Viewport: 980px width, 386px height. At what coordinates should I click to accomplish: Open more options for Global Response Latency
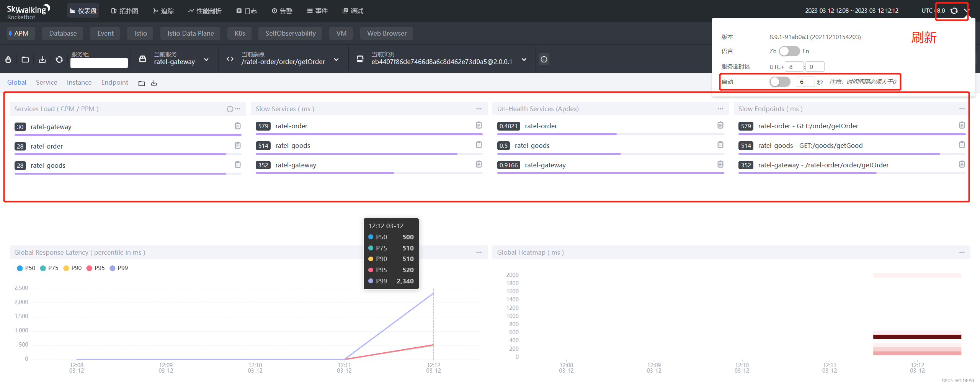(x=479, y=252)
